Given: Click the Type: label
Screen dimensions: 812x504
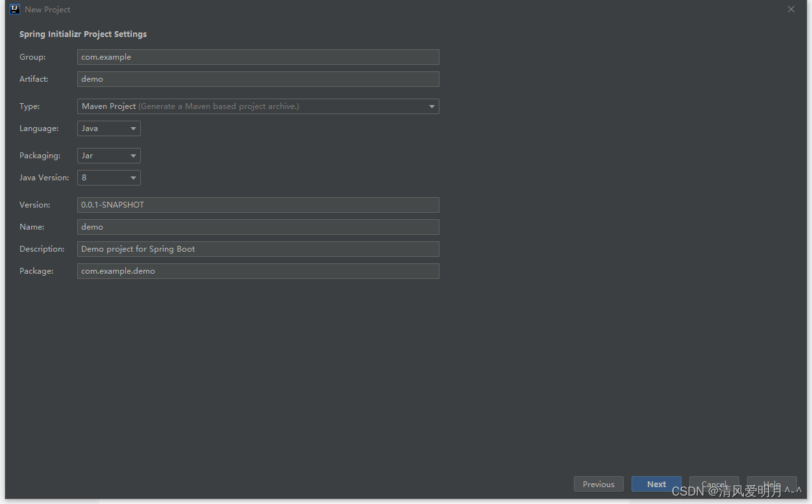Looking at the screenshot, I should (x=29, y=106).
